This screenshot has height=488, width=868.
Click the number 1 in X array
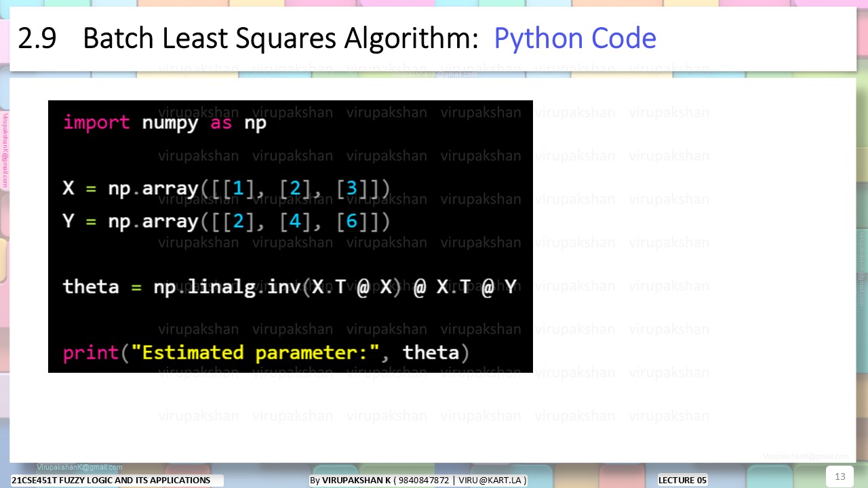pyautogui.click(x=238, y=188)
